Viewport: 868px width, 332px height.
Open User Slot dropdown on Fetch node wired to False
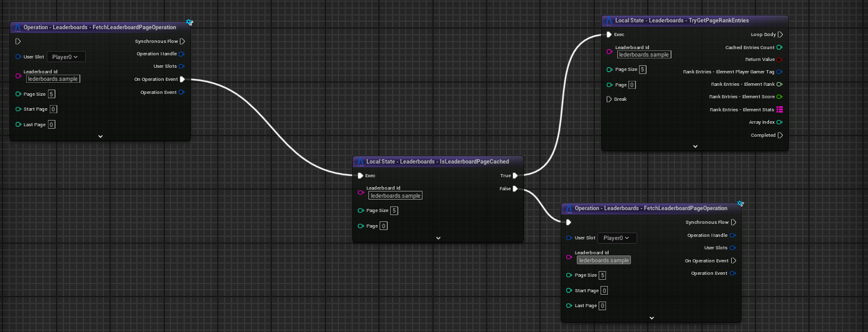tap(617, 237)
